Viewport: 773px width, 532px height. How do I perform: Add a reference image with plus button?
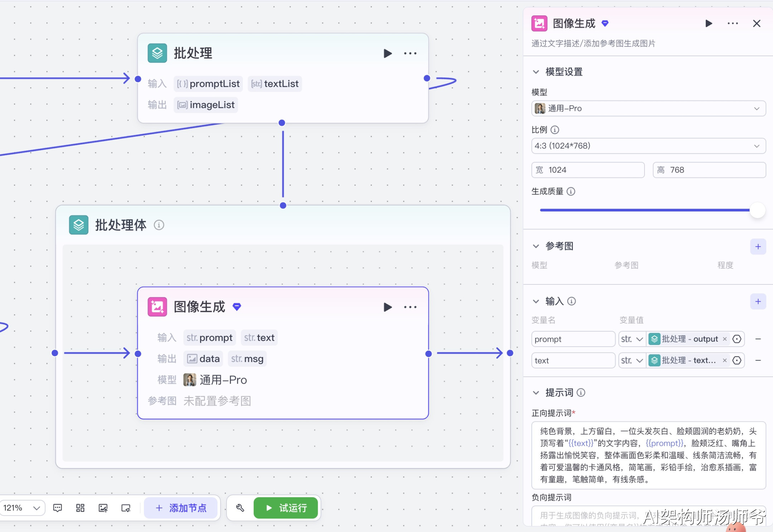(758, 247)
